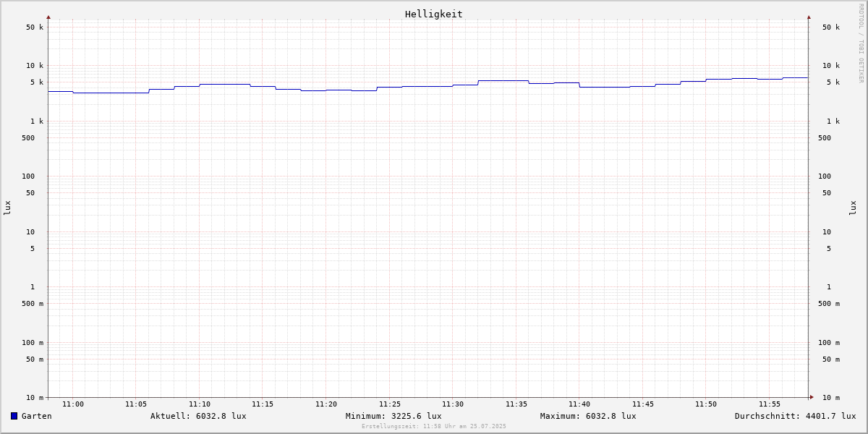Viewport: 868px width, 434px height.
Task: Click the red arrow atop right axis
Action: click(809, 17)
